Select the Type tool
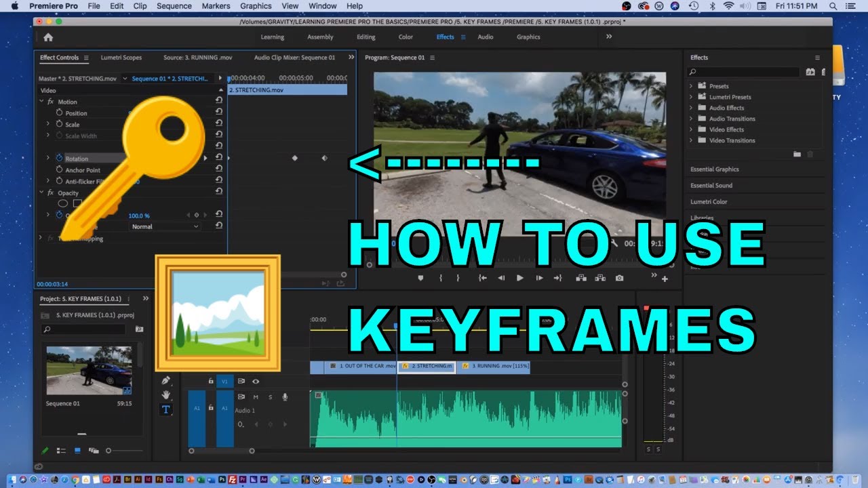The width and height of the screenshot is (868, 488). pyautogui.click(x=165, y=409)
